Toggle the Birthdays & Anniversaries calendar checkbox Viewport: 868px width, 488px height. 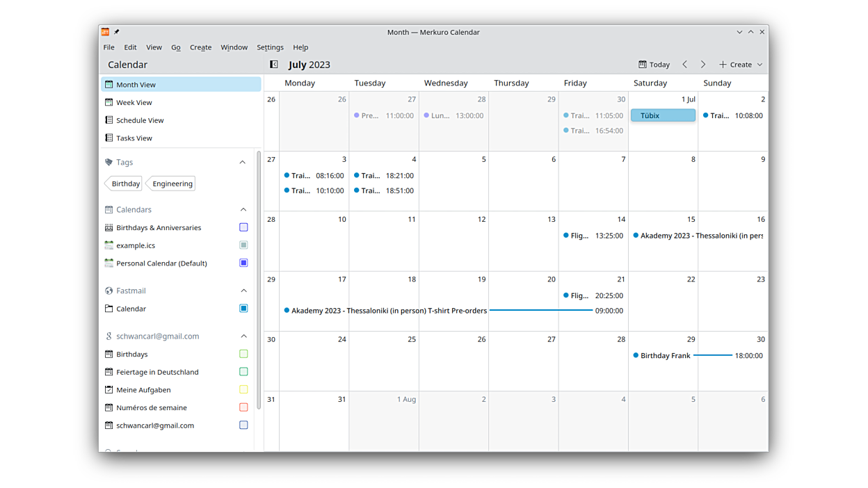click(x=243, y=227)
